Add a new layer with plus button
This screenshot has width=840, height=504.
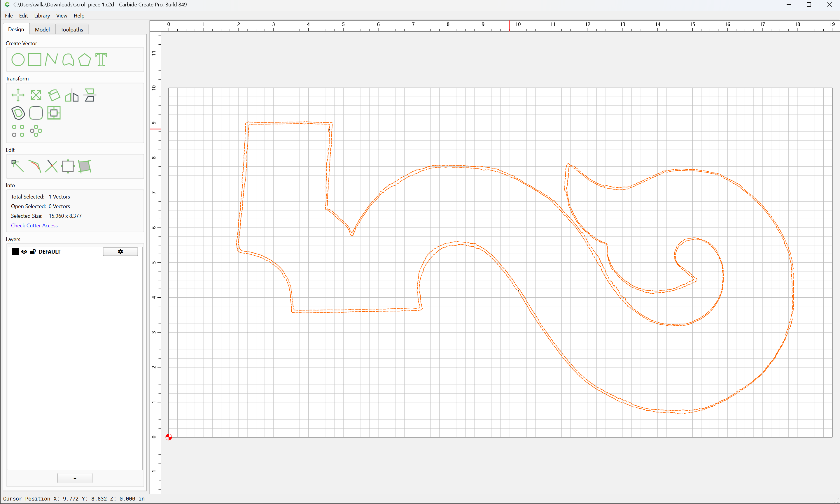tap(75, 478)
